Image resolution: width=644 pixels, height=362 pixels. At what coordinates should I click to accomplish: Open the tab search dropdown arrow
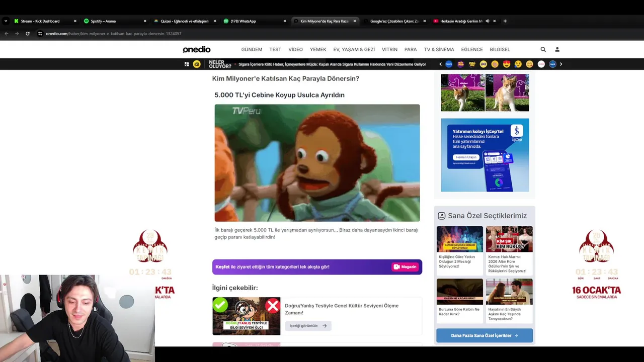click(6, 21)
